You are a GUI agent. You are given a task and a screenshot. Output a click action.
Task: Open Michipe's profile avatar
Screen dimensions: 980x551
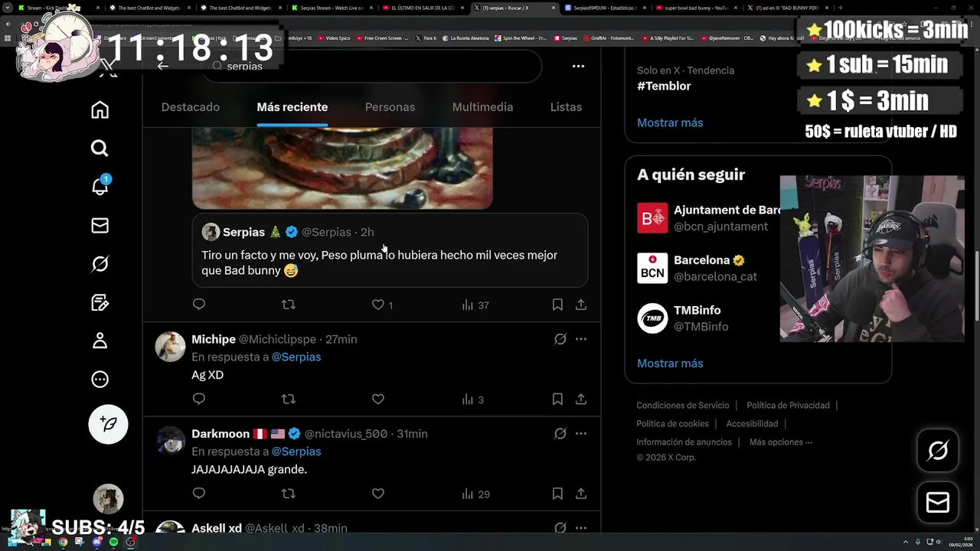point(170,347)
